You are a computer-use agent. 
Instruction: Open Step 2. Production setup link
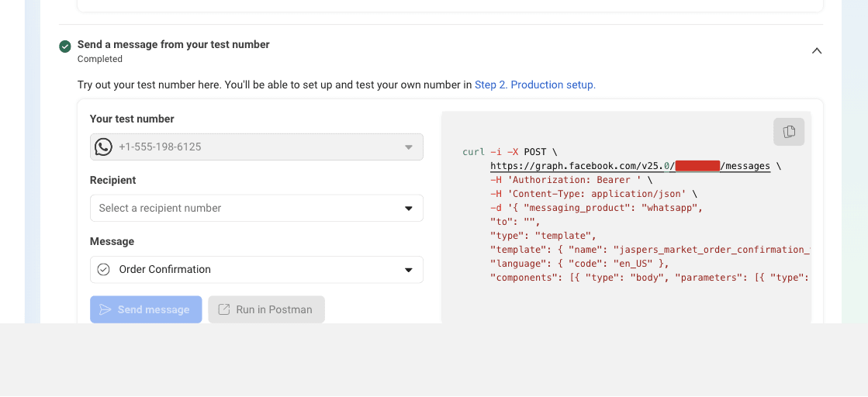click(535, 85)
